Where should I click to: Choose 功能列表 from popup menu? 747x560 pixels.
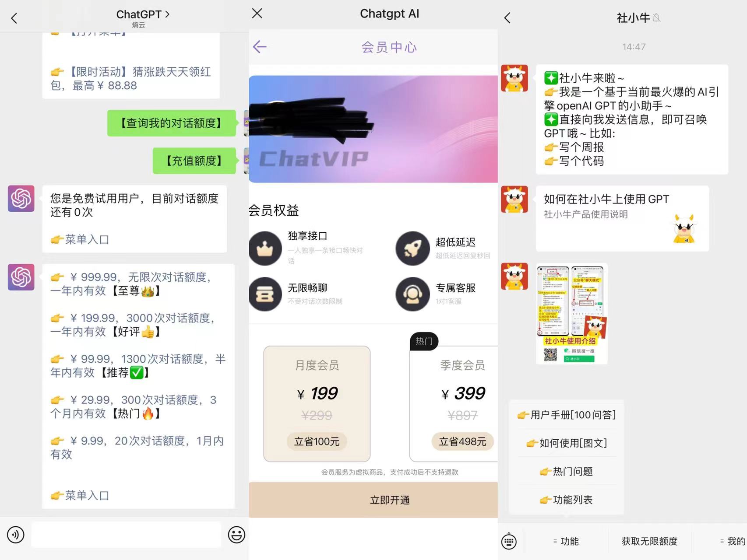[567, 500]
